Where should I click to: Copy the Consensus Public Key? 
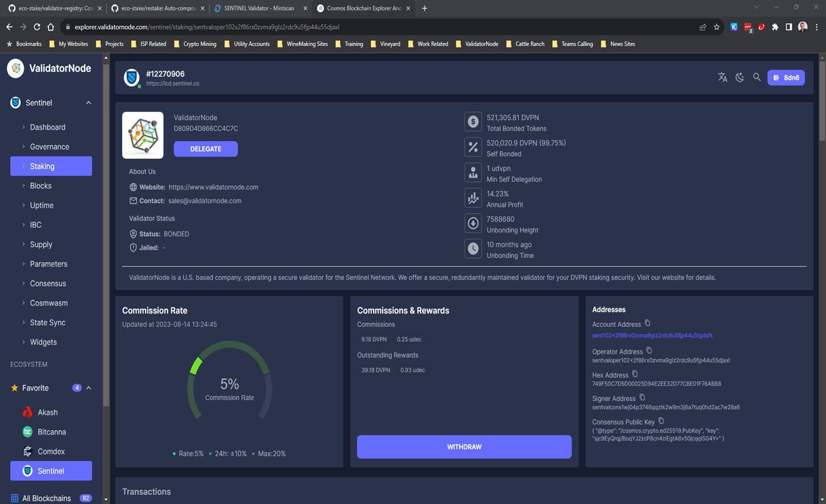(661, 420)
